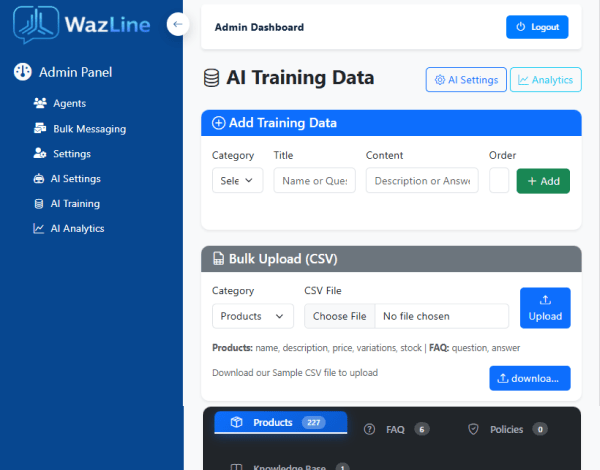Collapse the sidebar with the arrow button

click(x=178, y=24)
